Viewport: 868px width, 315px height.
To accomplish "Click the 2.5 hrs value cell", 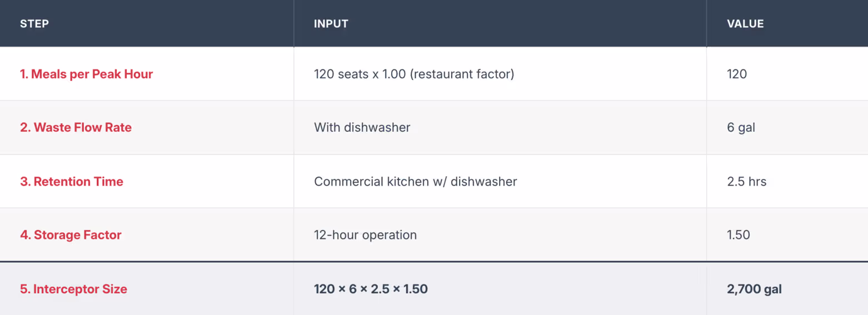I will (x=747, y=182).
